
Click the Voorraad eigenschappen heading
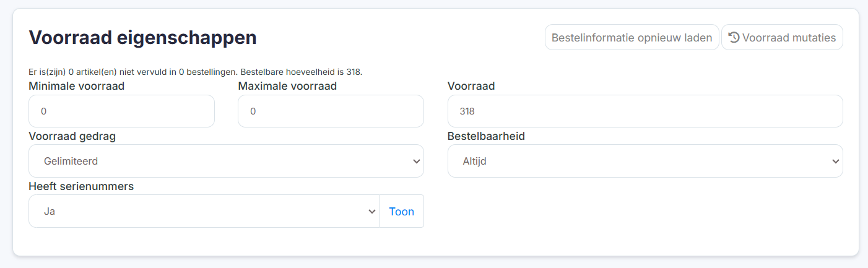pyautogui.click(x=142, y=38)
